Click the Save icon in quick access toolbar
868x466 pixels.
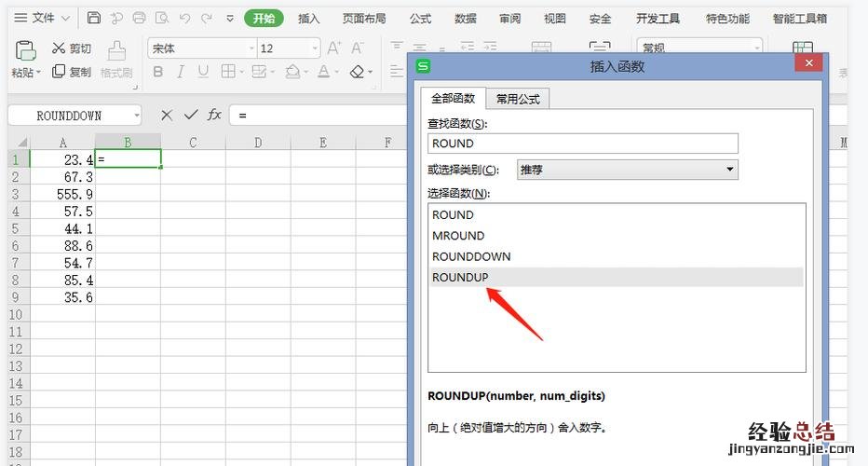[94, 18]
